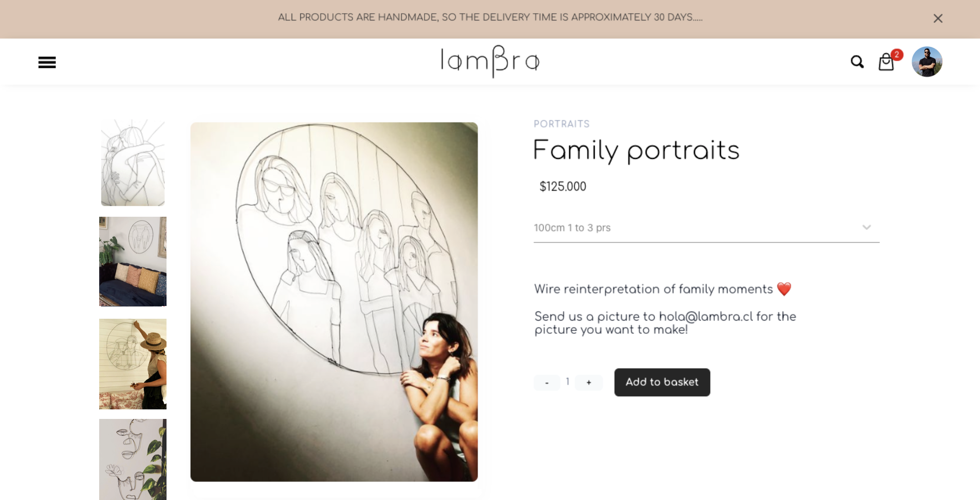Click the Family portraits product title
The image size is (980, 500).
(636, 150)
